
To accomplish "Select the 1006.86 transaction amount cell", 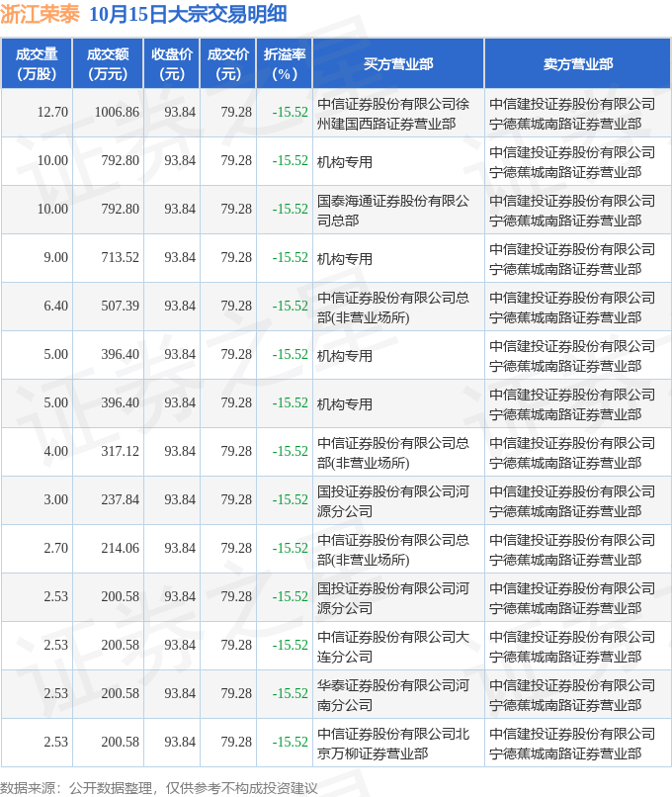I will [x=117, y=113].
